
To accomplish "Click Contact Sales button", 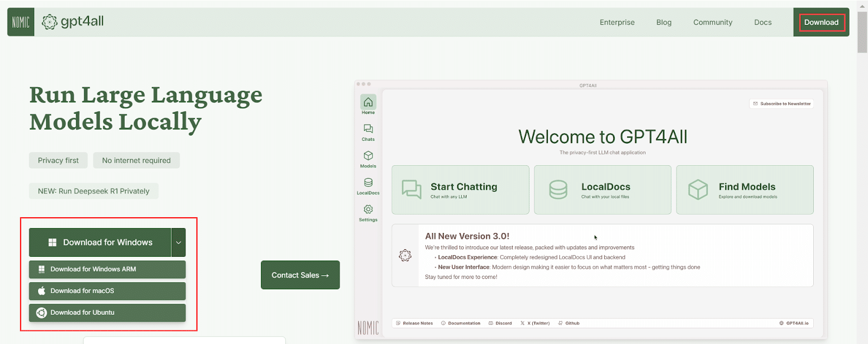I will [x=300, y=275].
